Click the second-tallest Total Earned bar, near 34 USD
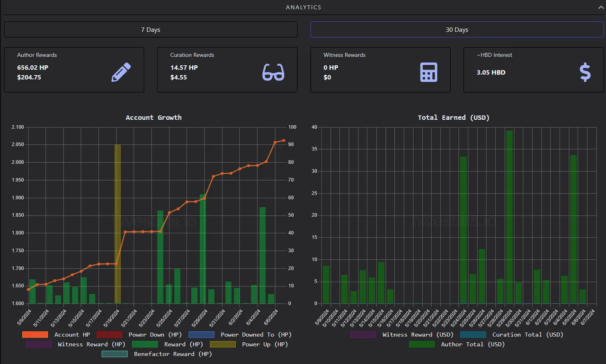 tap(573, 229)
